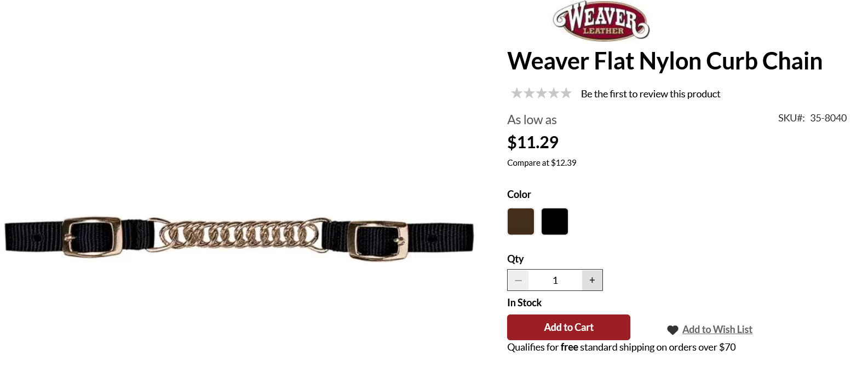Click the Weaver Flat Nylon Curb Chain title
Screen dimensions: 868x373
(x=665, y=61)
